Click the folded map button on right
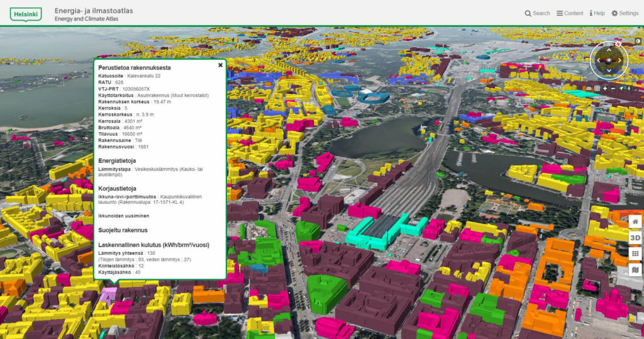 coord(635,270)
